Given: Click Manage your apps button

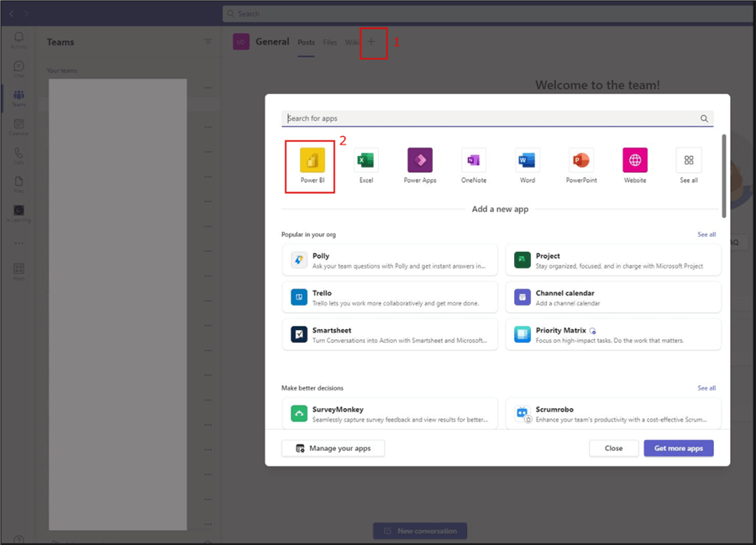Looking at the screenshot, I should click(x=333, y=448).
